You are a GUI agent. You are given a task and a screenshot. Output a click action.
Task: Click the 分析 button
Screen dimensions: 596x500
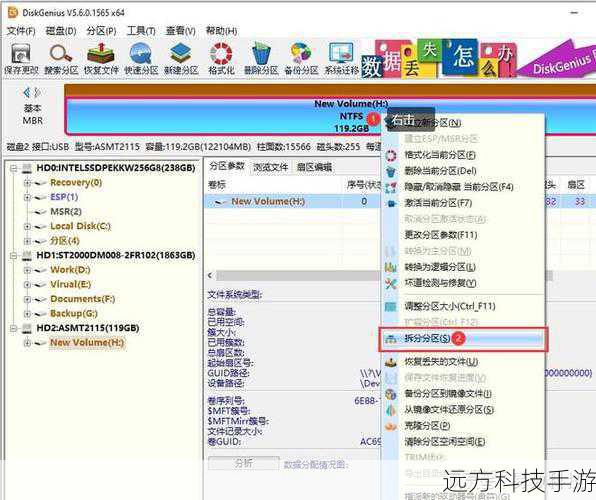pos(244,463)
